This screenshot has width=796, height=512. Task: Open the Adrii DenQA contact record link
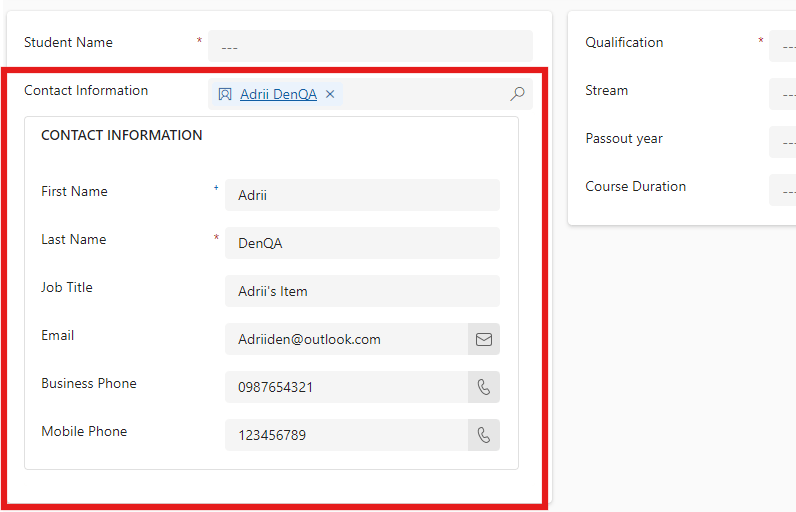[x=278, y=94]
